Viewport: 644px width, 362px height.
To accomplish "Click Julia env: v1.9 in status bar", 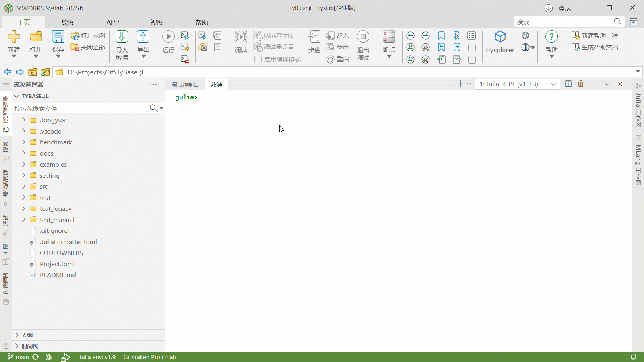I will 97,357.
